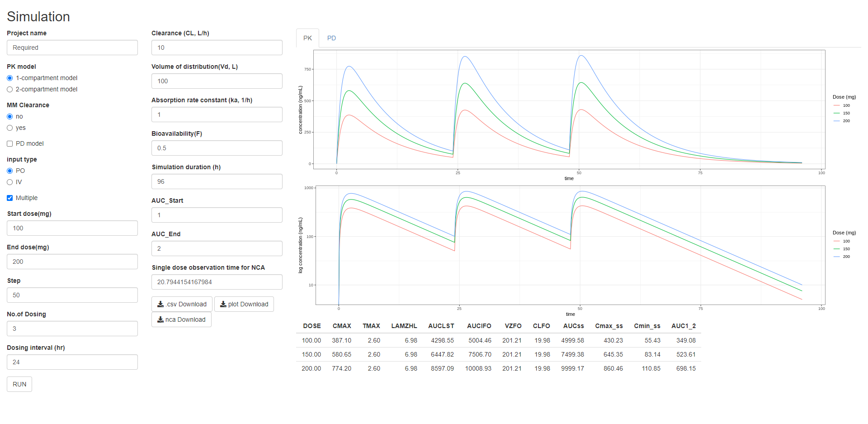Uncheck the Multiple dosing checkbox
Viewport: 868px width, 424px height.
tap(9, 198)
